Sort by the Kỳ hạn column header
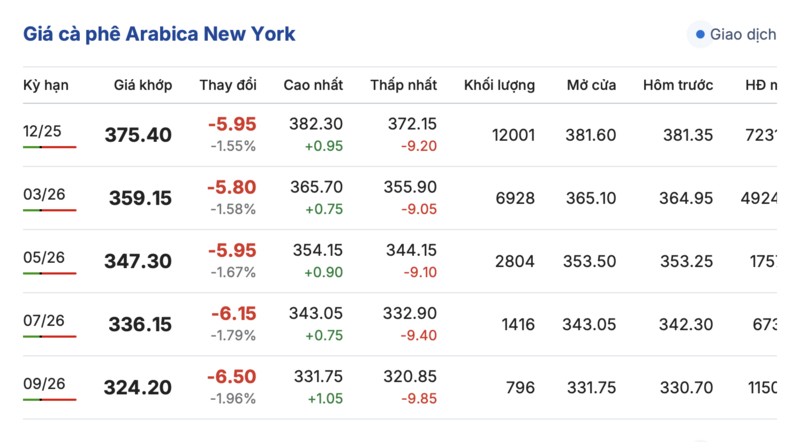 (x=46, y=85)
